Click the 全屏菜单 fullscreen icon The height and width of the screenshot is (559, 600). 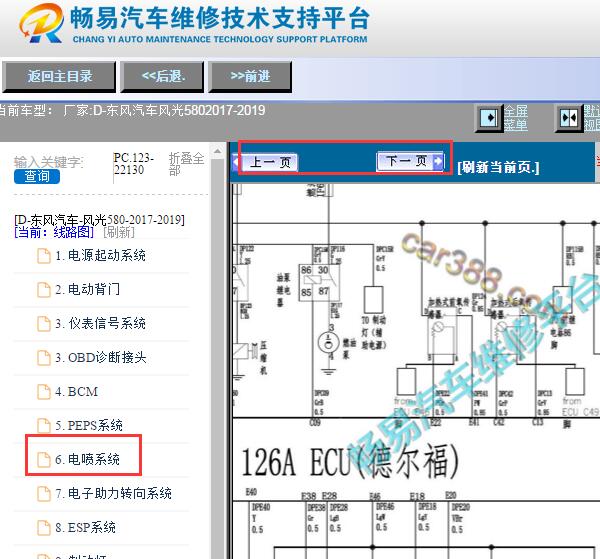tap(489, 117)
